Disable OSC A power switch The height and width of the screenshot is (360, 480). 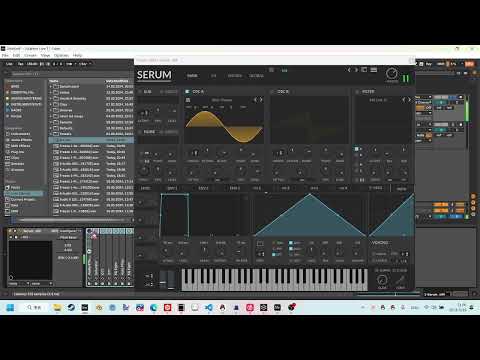click(187, 91)
